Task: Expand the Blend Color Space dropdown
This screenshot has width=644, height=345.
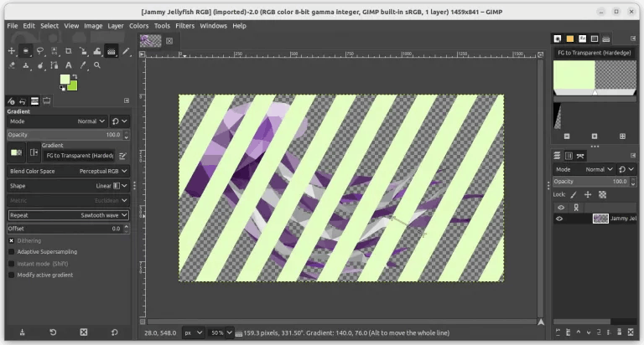Action: pyautogui.click(x=68, y=171)
